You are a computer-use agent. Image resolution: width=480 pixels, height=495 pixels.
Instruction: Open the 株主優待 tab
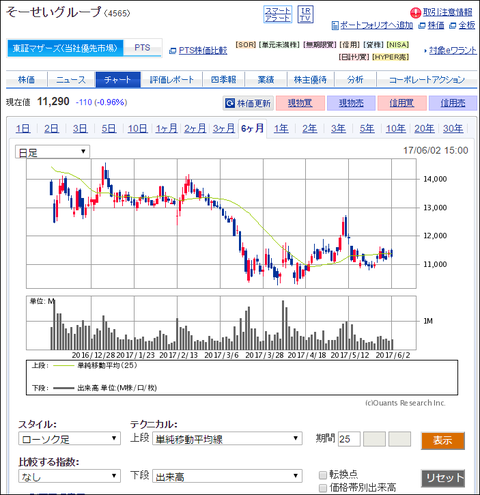coord(310,80)
